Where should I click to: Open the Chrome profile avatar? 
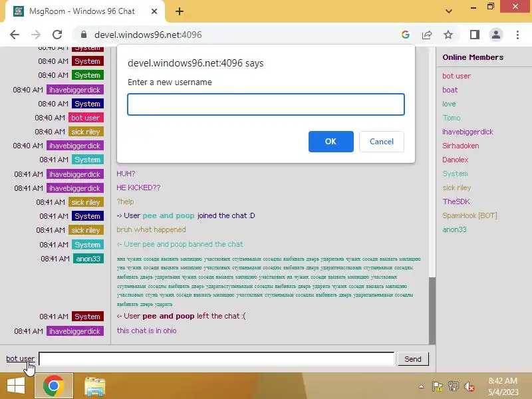(x=496, y=35)
